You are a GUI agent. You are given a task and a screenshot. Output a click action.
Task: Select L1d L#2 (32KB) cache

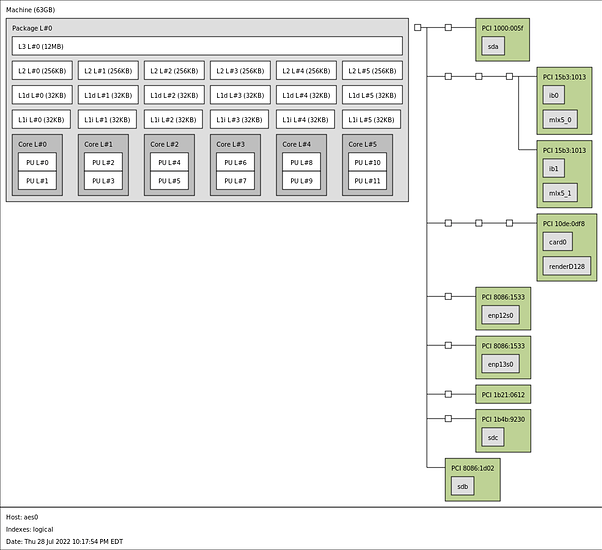174,95
